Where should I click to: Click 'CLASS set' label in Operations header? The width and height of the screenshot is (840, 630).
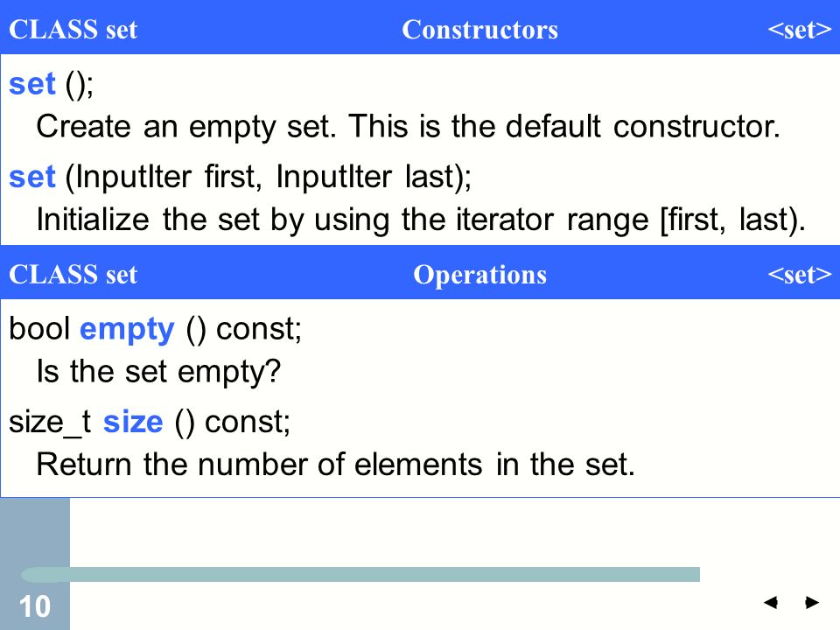click(73, 274)
